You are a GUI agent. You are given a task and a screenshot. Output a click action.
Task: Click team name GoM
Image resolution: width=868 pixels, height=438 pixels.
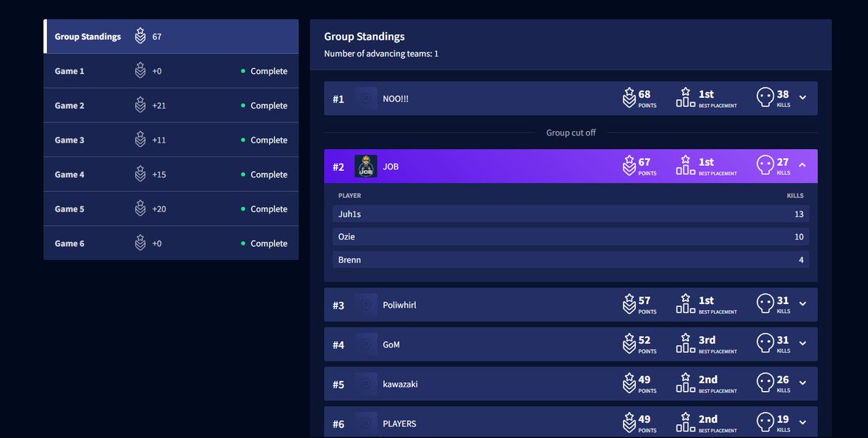[391, 345]
